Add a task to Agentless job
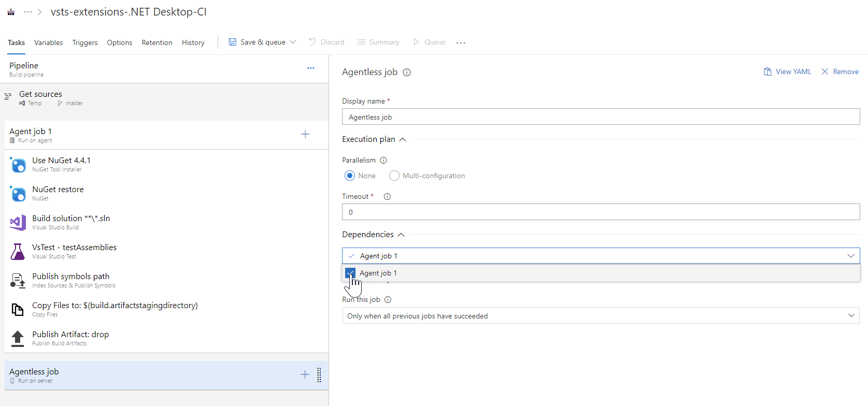 click(x=305, y=375)
